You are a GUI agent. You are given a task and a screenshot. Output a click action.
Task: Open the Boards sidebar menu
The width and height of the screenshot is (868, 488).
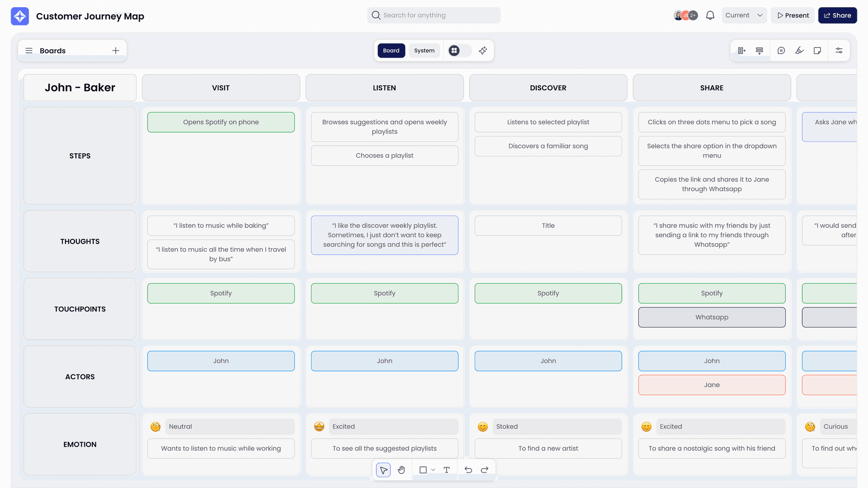coord(29,50)
